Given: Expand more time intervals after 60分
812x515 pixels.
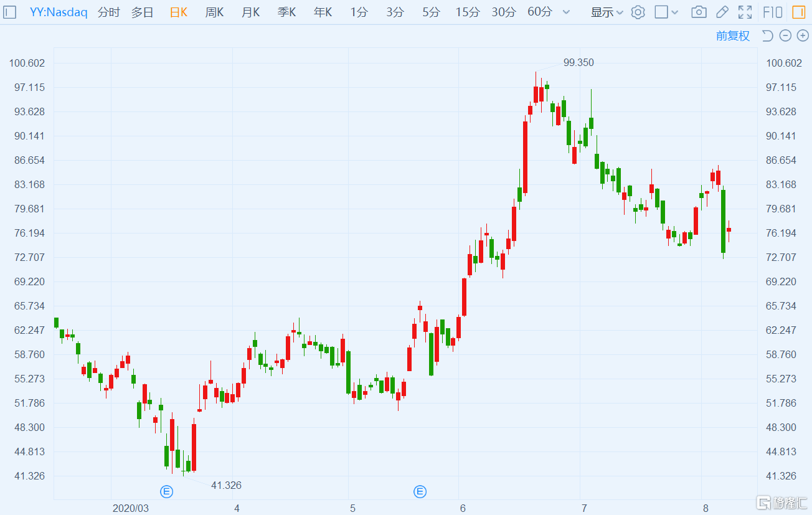Looking at the screenshot, I should pos(566,12).
